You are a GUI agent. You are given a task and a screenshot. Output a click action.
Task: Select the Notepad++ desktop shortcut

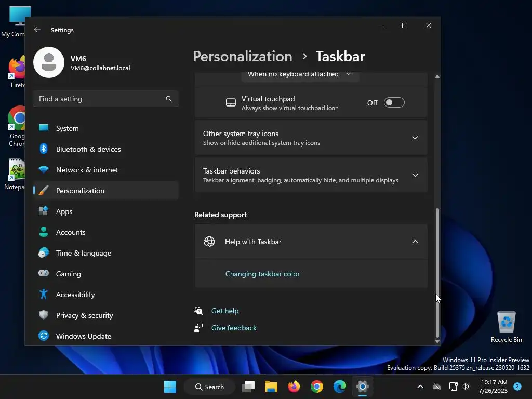click(x=13, y=175)
